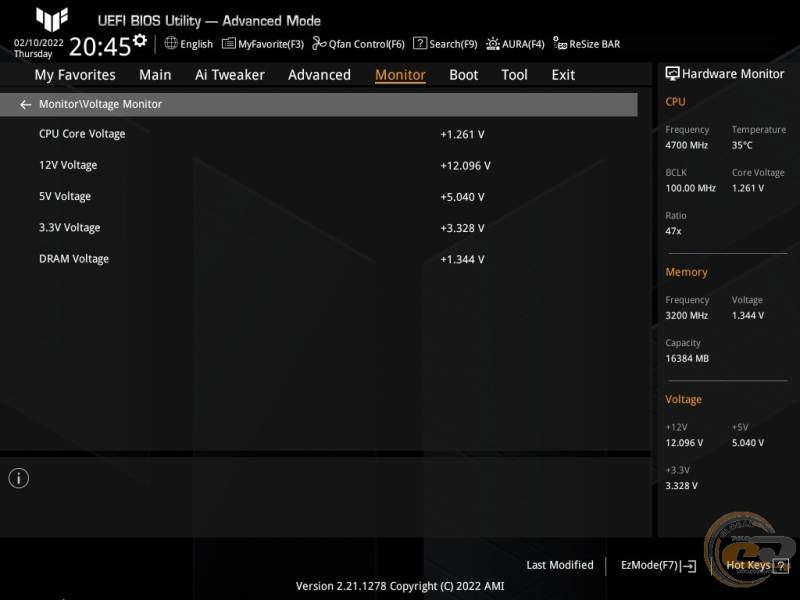This screenshot has width=800, height=600.
Task: Click the Qfan Control fan icon
Action: click(319, 43)
